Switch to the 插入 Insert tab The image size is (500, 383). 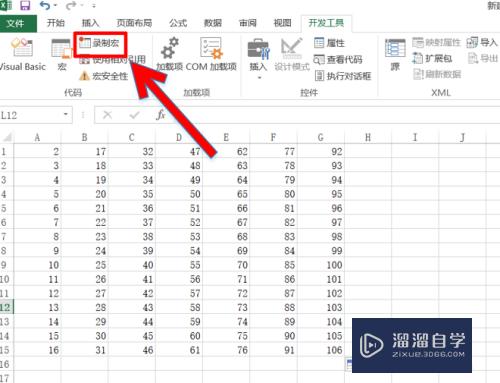pos(90,23)
